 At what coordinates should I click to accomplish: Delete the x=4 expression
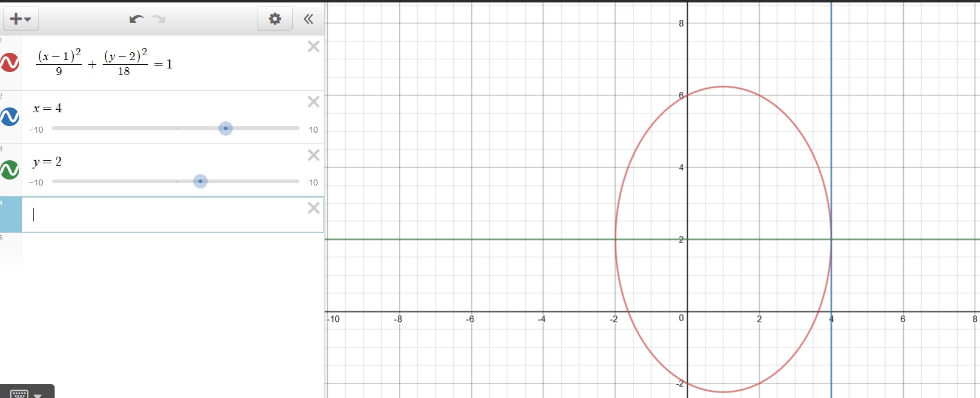pyautogui.click(x=313, y=102)
